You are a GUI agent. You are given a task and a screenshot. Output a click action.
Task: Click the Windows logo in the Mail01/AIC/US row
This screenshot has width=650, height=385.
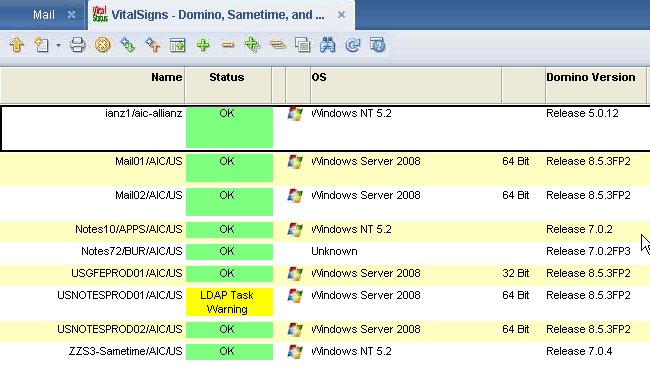(x=295, y=162)
